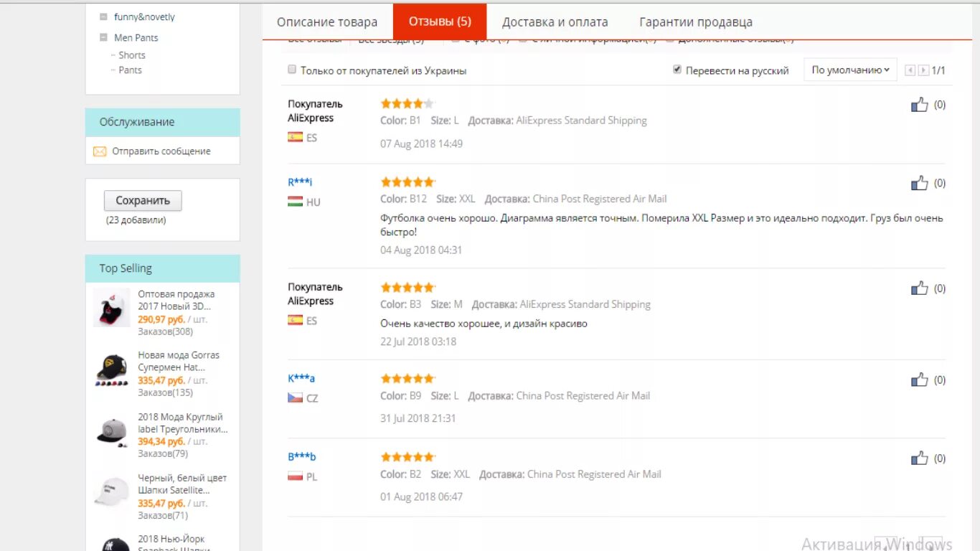The height and width of the screenshot is (551, 980).
Task: Click the Обслуживание section header
Action: [162, 122]
